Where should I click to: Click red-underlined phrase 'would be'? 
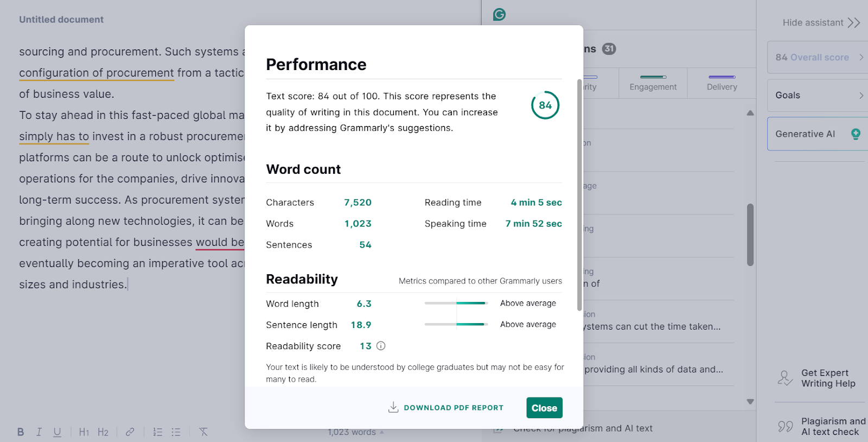pyautogui.click(x=220, y=242)
